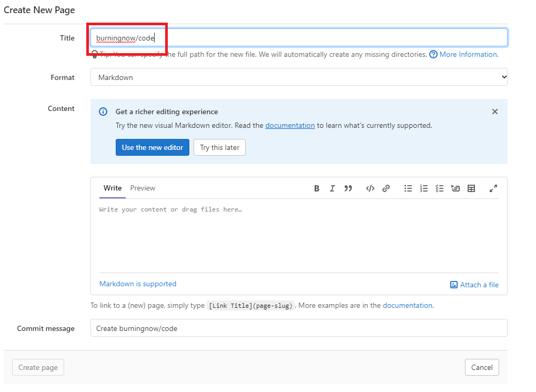536x392 pixels.
Task: Click the [Link Title](page-slug) code snippet
Action: 250,306
